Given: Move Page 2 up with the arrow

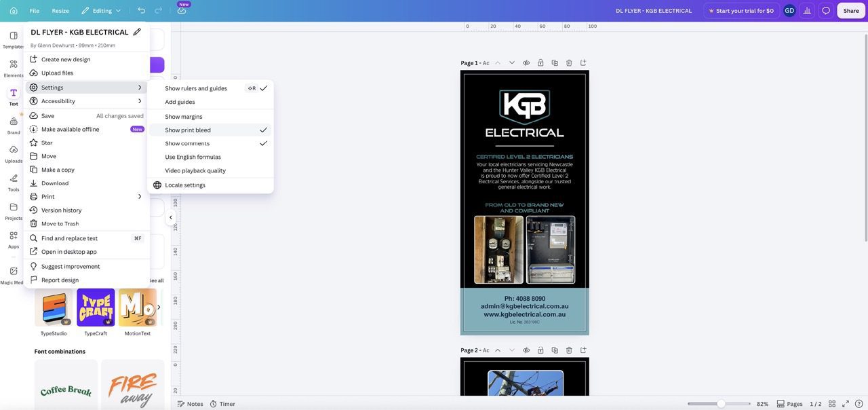Looking at the screenshot, I should tap(498, 350).
